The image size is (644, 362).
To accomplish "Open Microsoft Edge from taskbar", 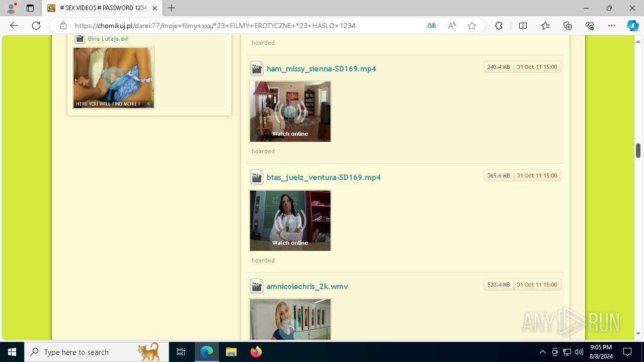I will click(x=207, y=352).
